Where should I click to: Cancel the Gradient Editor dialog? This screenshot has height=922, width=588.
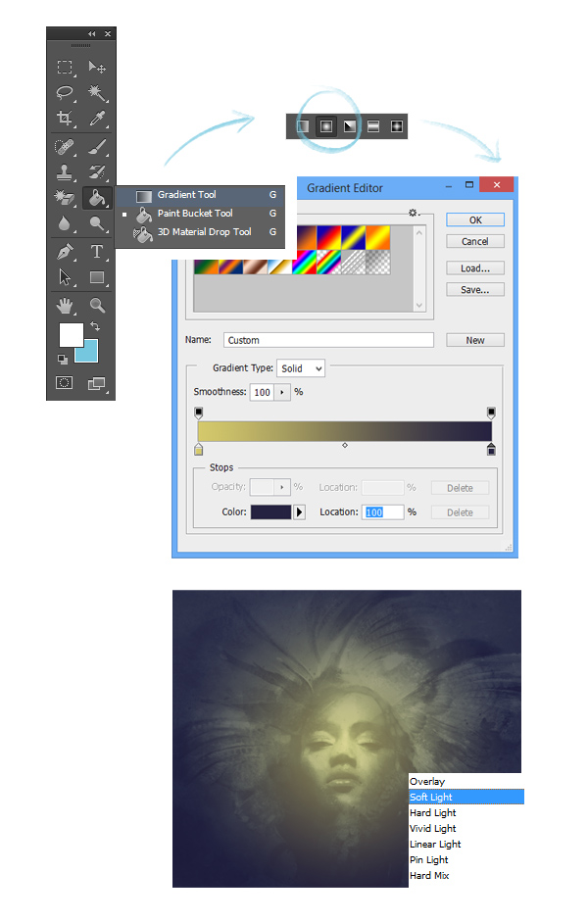[x=475, y=242]
